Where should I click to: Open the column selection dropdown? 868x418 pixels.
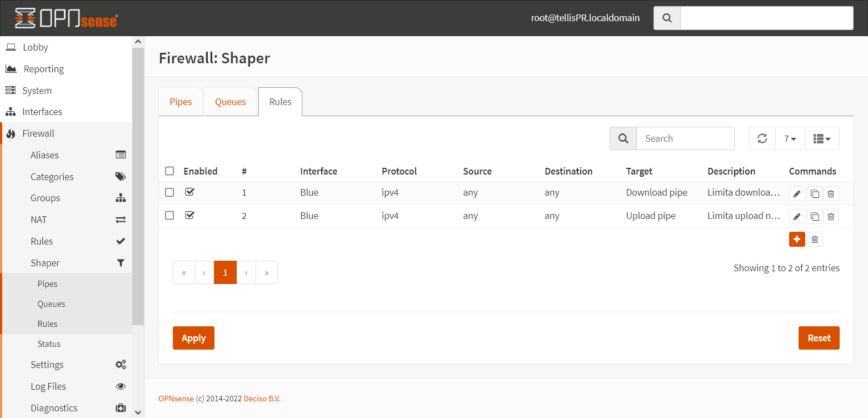click(822, 138)
